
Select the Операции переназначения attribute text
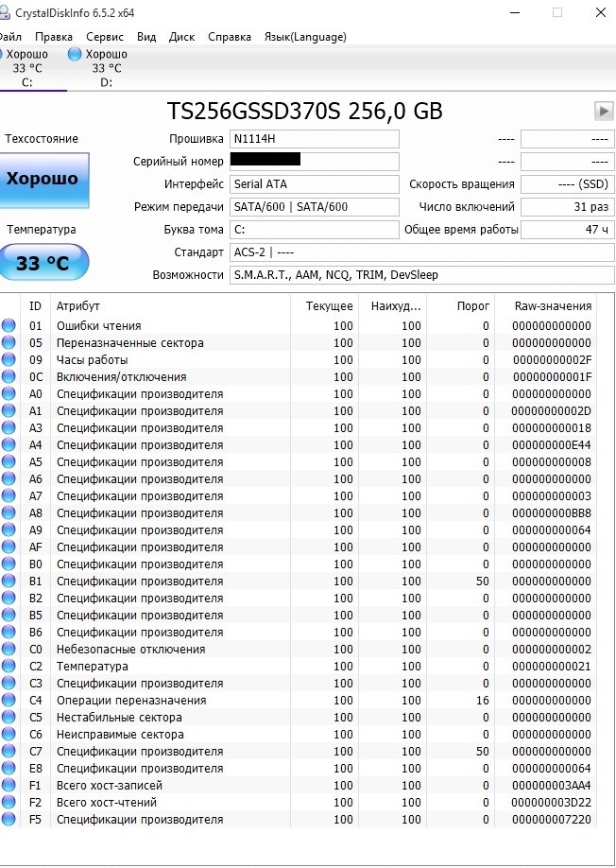131,701
